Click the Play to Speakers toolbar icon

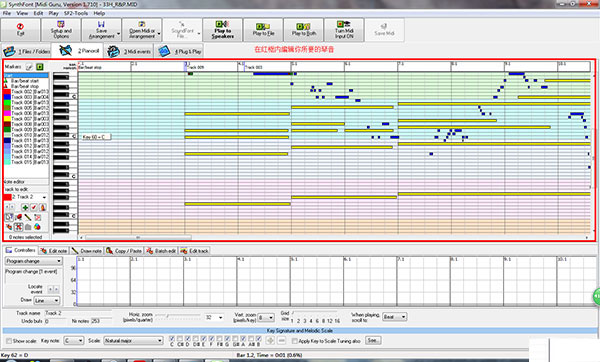point(222,29)
